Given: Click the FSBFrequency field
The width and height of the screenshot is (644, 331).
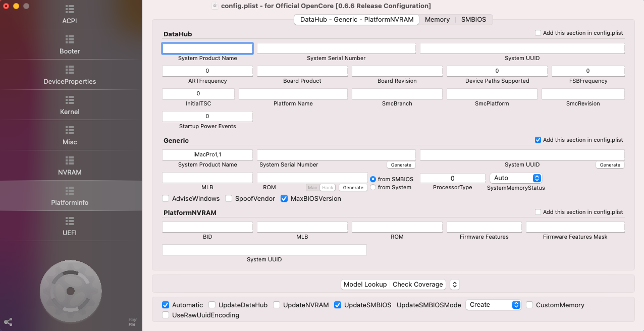Looking at the screenshot, I should click(x=588, y=71).
